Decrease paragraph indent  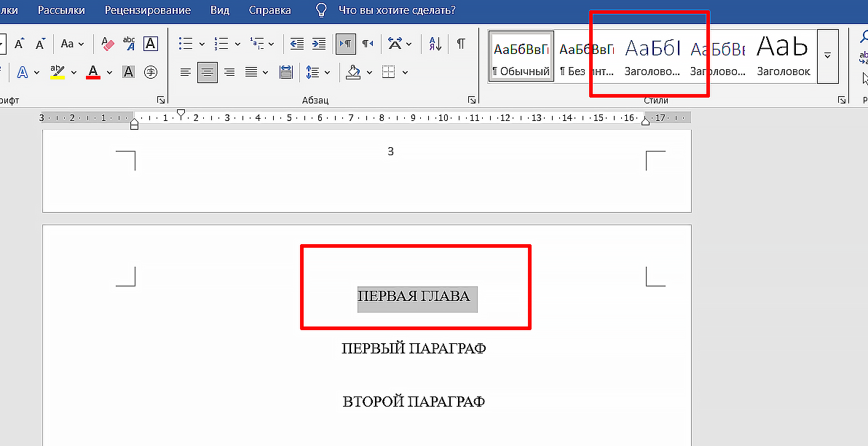(x=297, y=44)
